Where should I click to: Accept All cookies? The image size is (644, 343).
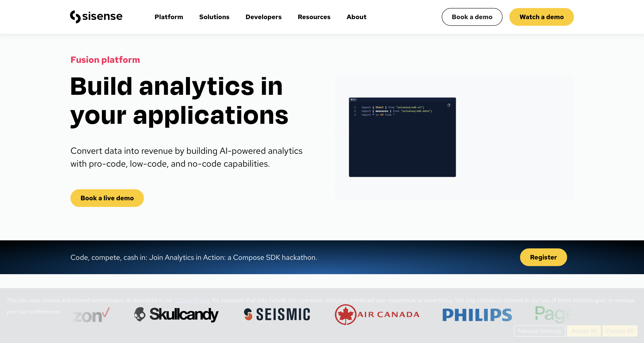tap(584, 331)
